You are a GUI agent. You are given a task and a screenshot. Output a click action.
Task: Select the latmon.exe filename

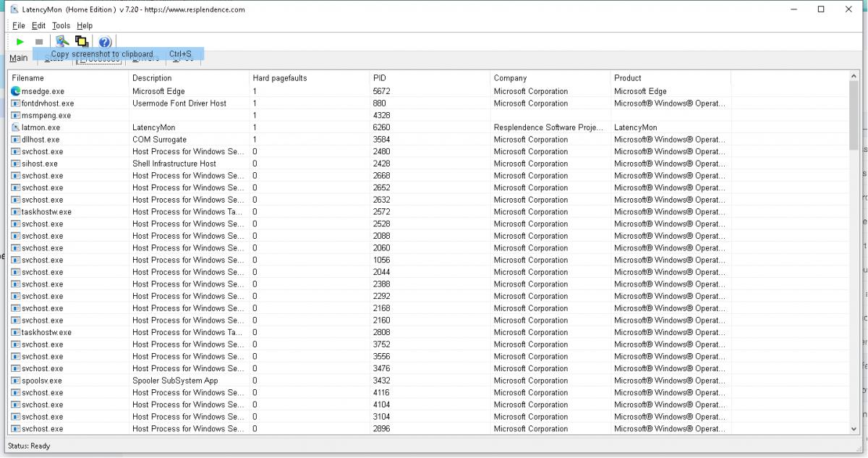[x=41, y=127]
